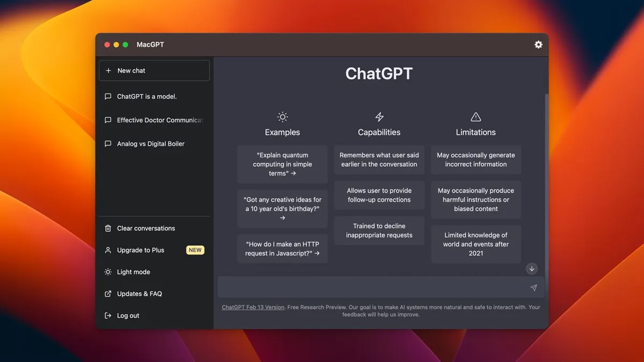Viewport: 644px width, 362px height.
Task: Use example How do I make an HTTP request
Action: (282, 248)
